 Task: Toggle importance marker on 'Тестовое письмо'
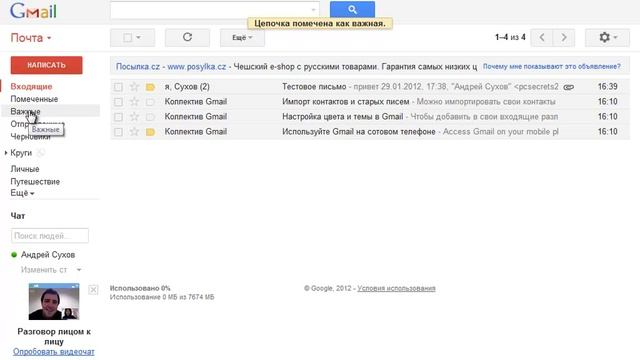(x=150, y=87)
